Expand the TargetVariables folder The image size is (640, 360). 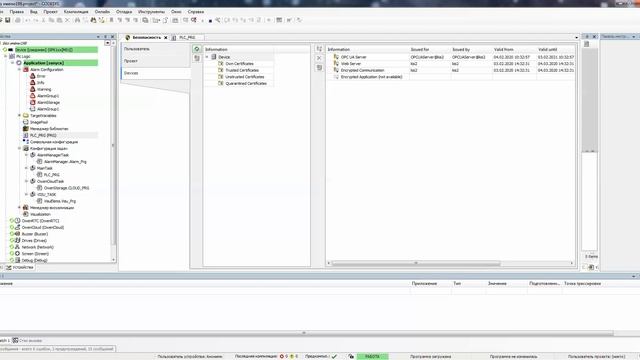click(19, 116)
